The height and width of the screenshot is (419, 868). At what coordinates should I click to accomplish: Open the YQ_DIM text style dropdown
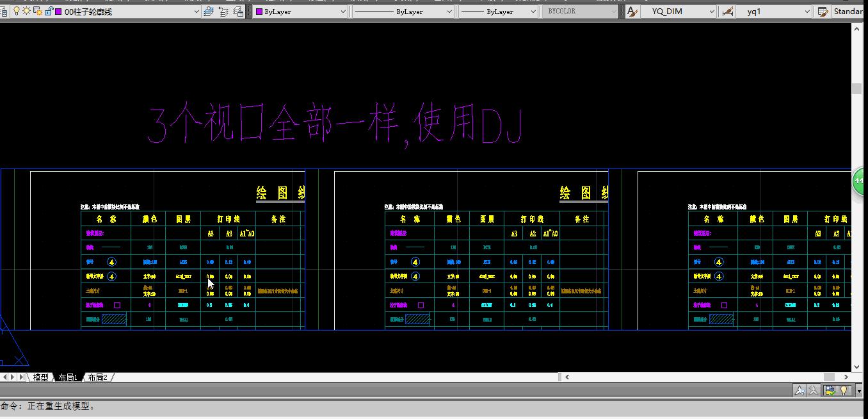(679, 12)
